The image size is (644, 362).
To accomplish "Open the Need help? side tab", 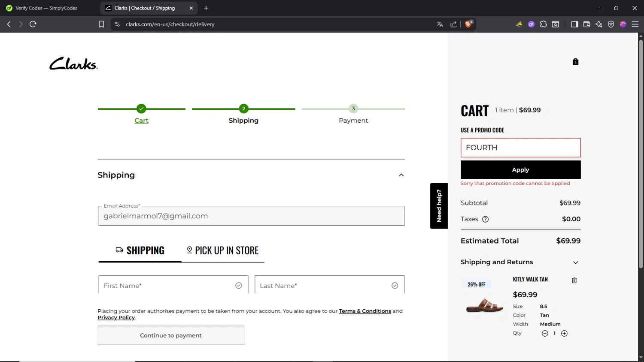I will [439, 206].
